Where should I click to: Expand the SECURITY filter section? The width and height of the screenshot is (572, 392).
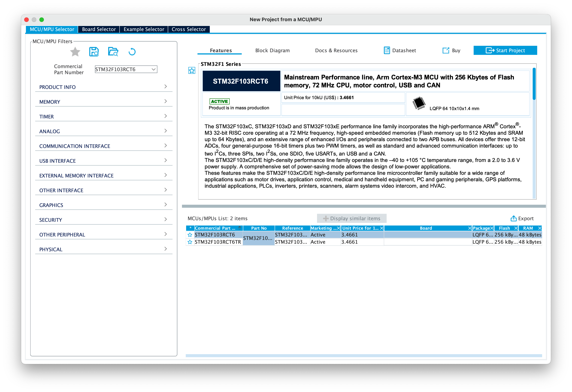point(104,220)
